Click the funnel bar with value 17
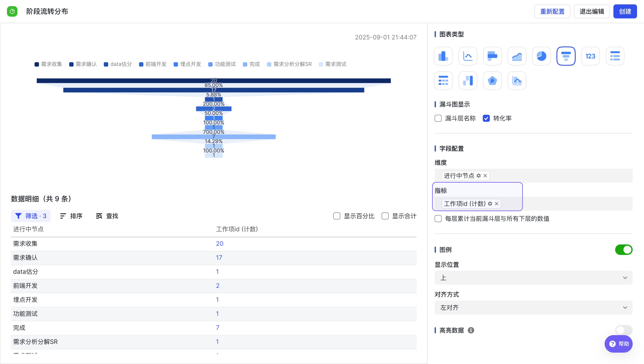Viewport: 644px width, 364px height. pyautogui.click(x=214, y=90)
